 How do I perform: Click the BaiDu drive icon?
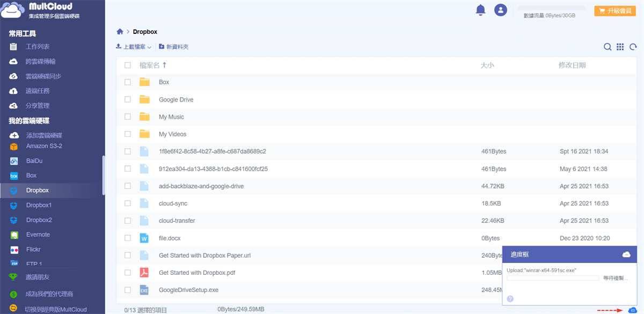click(x=14, y=161)
